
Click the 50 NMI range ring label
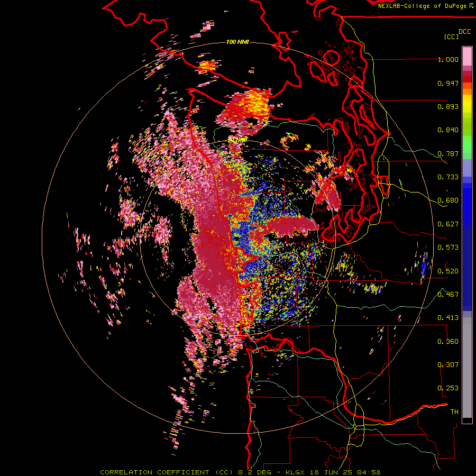point(237,140)
